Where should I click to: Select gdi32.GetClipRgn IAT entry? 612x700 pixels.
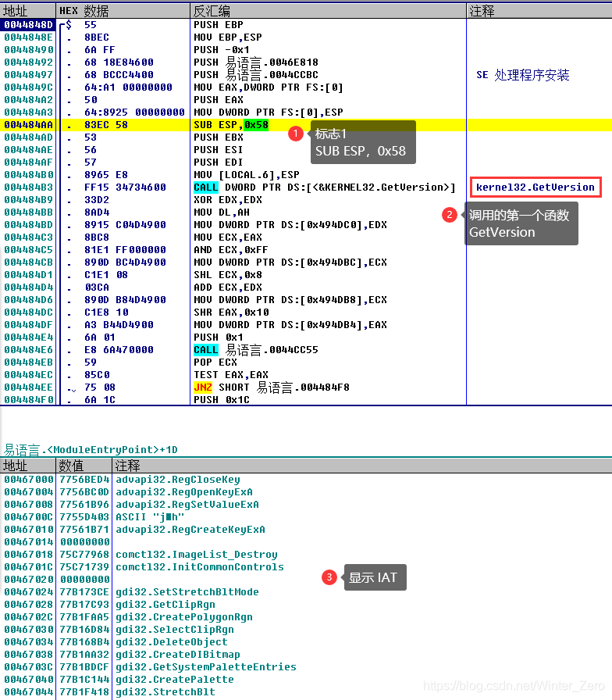(165, 605)
